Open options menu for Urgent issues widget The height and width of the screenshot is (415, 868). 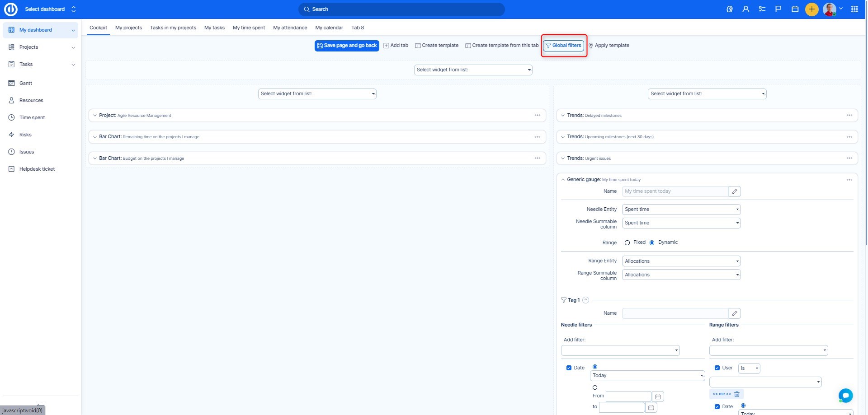point(849,159)
